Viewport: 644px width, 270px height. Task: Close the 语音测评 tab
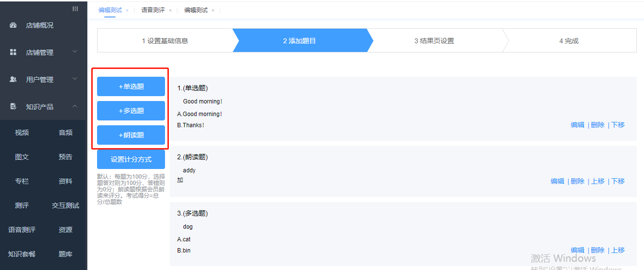click(170, 10)
